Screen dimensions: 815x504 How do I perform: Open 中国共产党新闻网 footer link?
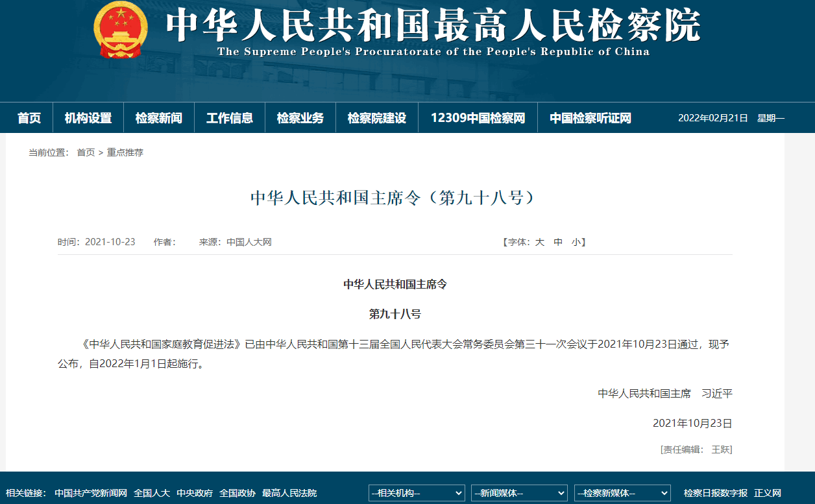tap(91, 493)
